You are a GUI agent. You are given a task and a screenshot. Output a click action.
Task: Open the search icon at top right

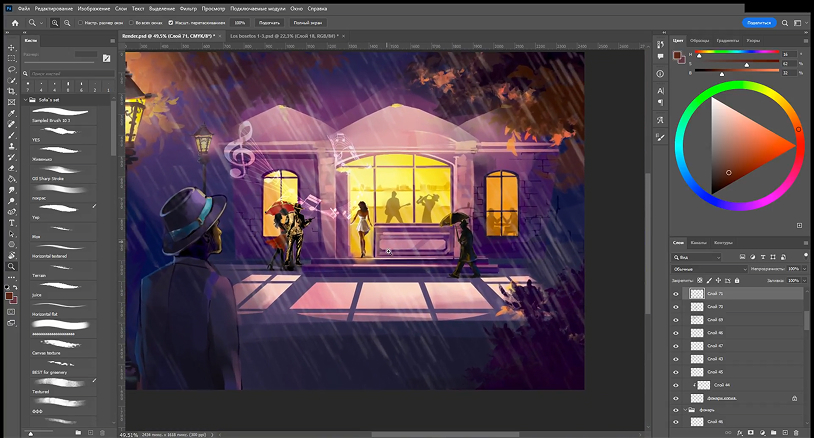pyautogui.click(x=787, y=21)
